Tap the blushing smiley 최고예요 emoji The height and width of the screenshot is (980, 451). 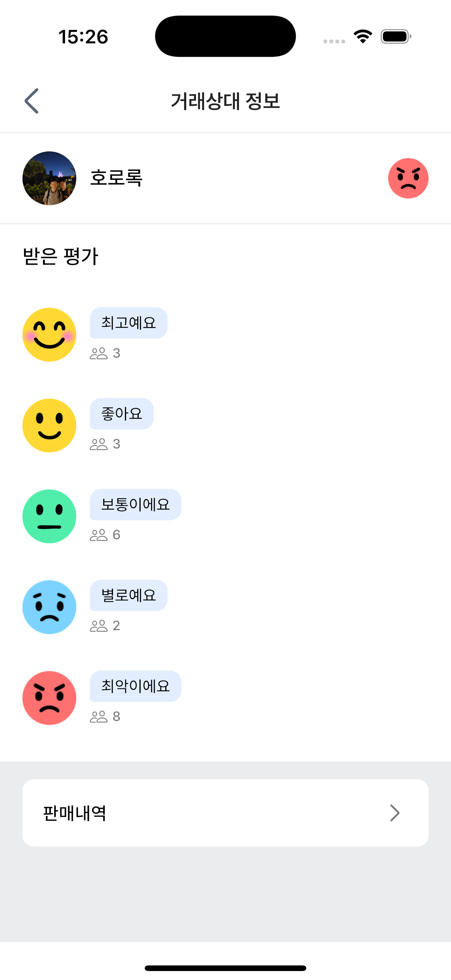[x=49, y=335]
